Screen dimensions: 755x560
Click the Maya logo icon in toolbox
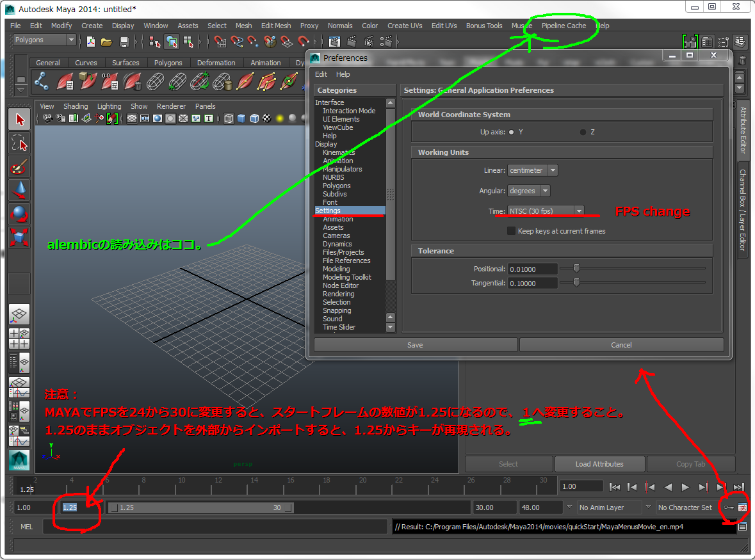coord(19,460)
